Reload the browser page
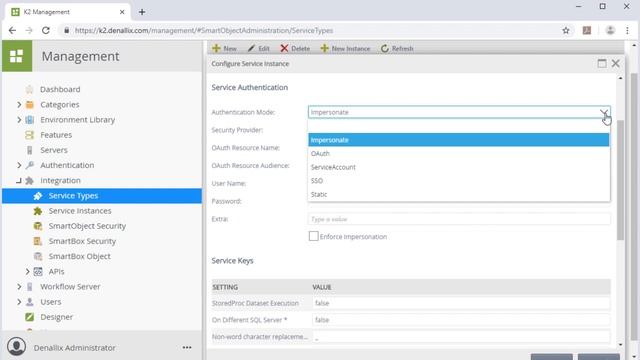Image resolution: width=640 pixels, height=360 pixels. 46,31
